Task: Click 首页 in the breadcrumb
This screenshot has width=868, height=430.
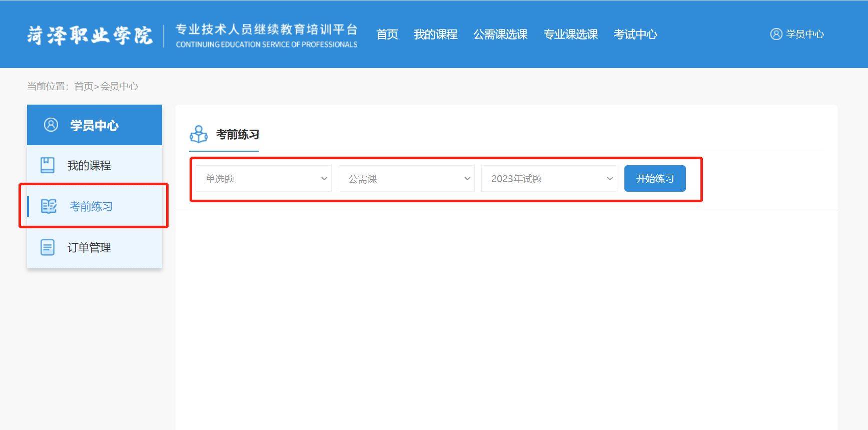Action: pyautogui.click(x=84, y=86)
